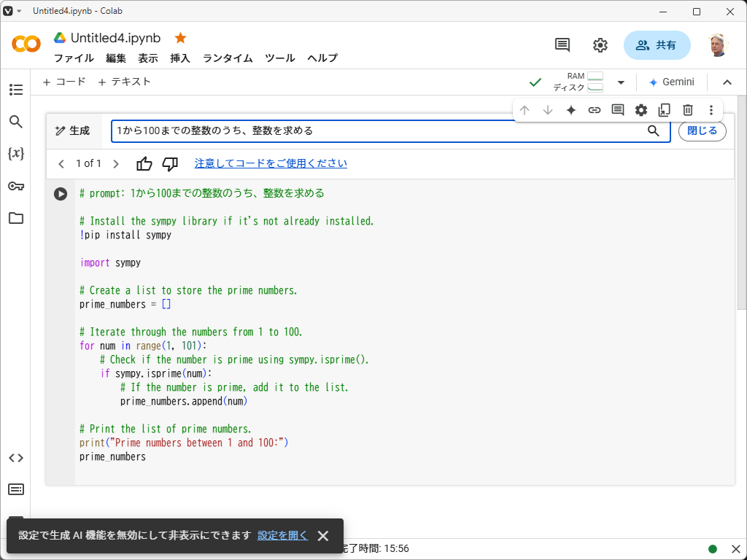Open the table of contents sidebar icon
The image size is (747, 560).
pos(16,90)
